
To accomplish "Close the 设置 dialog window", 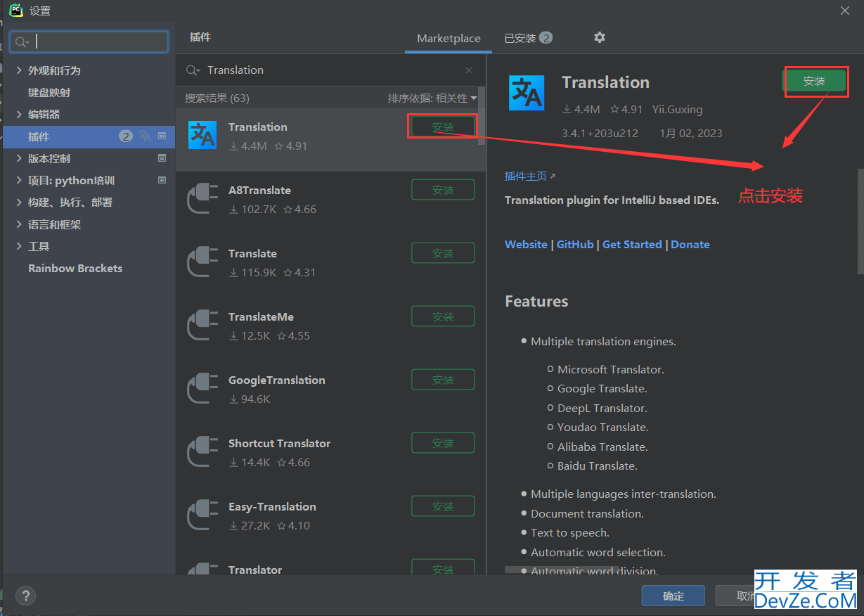I will tap(844, 11).
